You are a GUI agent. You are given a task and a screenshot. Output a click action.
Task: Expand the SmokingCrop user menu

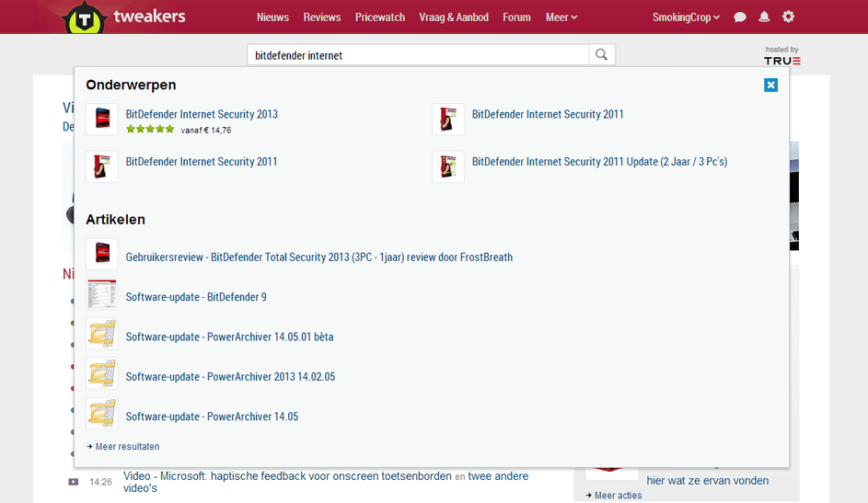(x=686, y=17)
